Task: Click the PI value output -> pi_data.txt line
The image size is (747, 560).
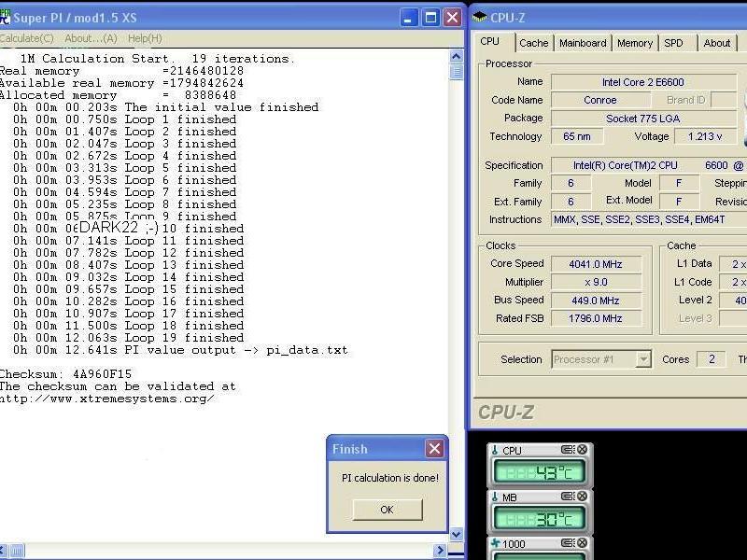Action: (x=180, y=350)
